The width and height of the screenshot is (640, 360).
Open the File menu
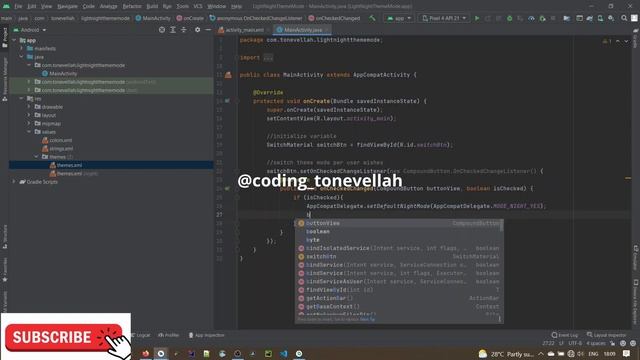coord(18,6)
